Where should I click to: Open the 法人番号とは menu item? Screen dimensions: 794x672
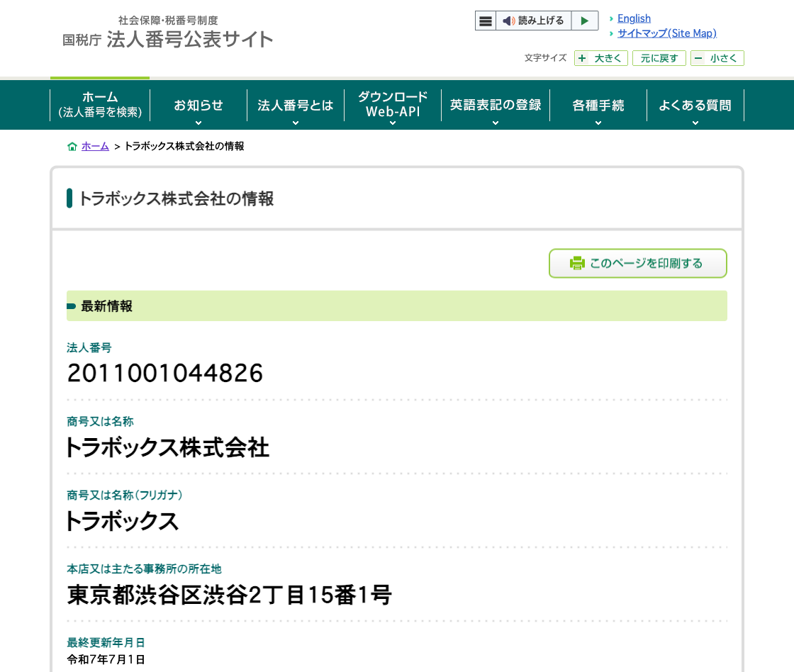295,105
